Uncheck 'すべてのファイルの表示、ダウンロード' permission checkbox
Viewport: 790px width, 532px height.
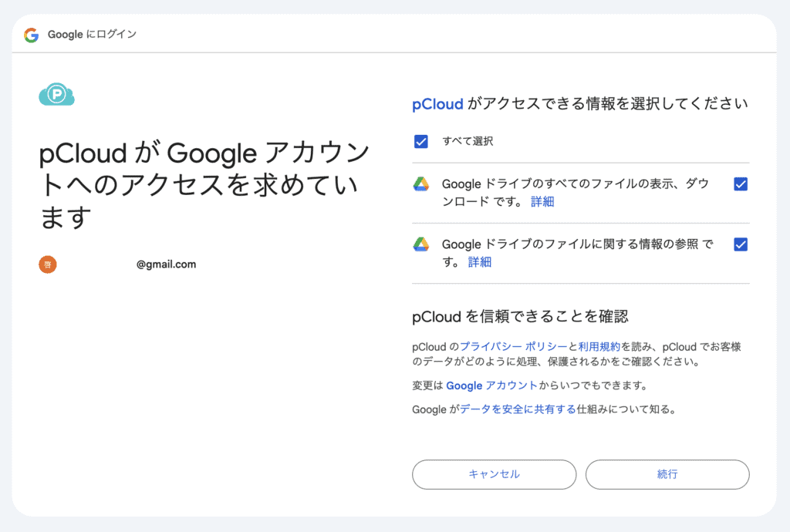click(741, 184)
